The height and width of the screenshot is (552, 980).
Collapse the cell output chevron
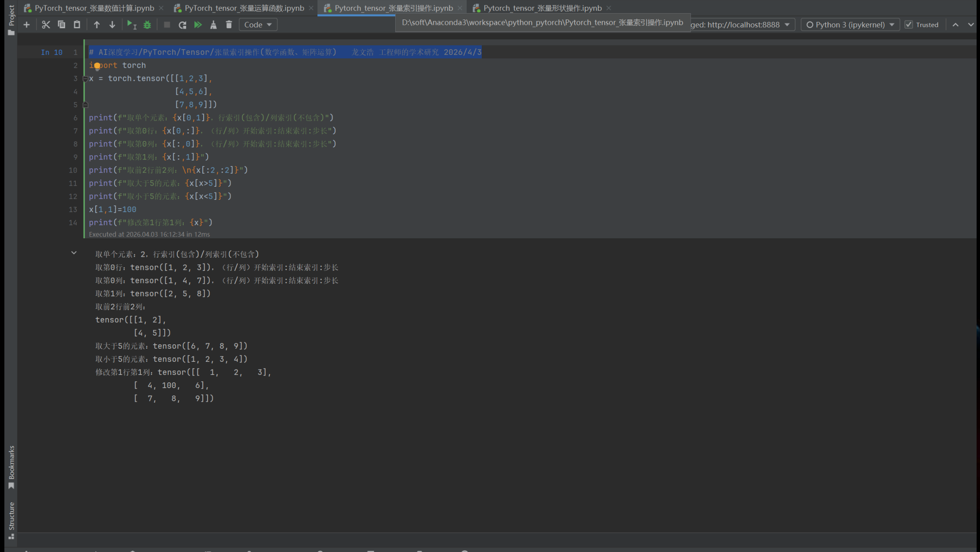[x=74, y=253]
